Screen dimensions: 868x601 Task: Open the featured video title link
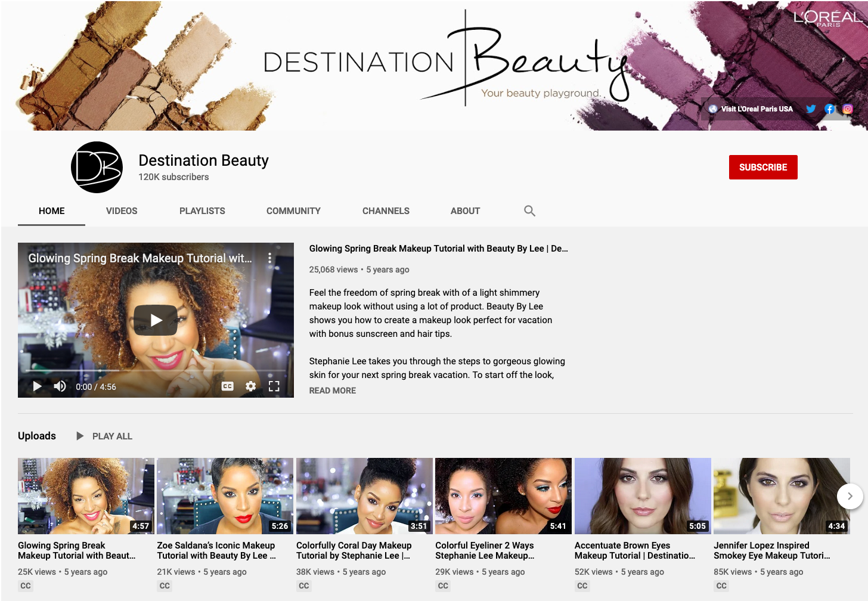pyautogui.click(x=438, y=249)
